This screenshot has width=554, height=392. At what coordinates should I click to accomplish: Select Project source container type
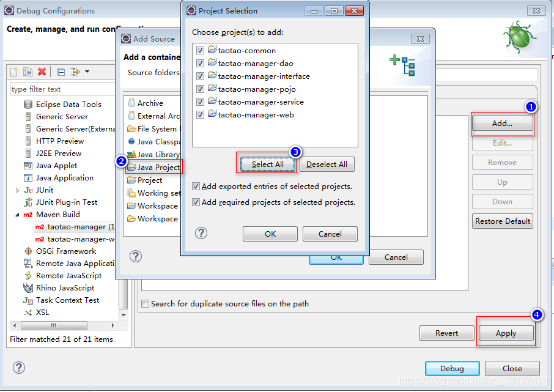click(145, 180)
